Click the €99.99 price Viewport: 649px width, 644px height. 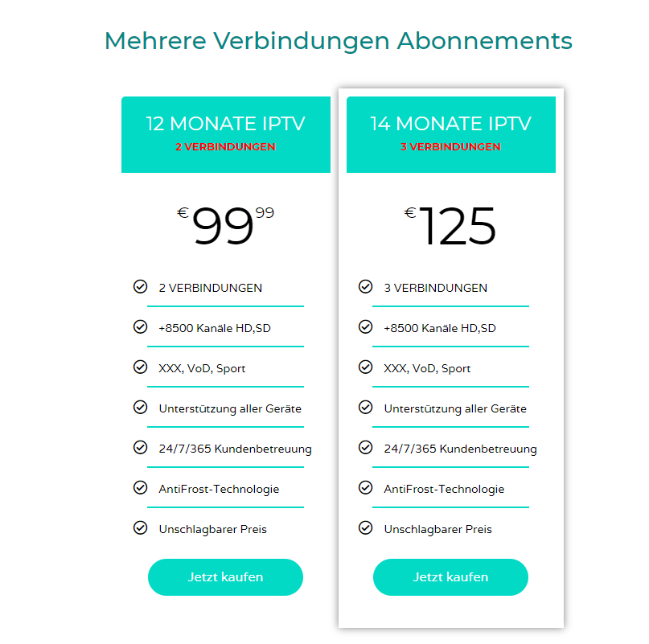tap(225, 226)
